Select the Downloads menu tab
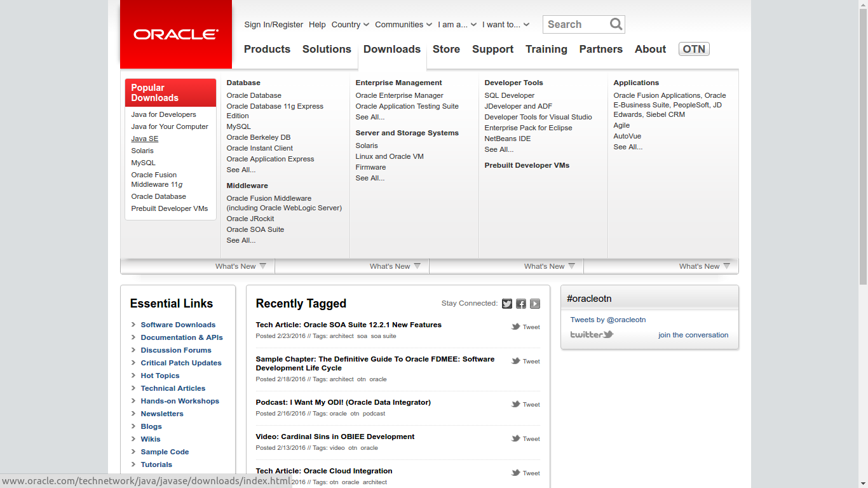Image resolution: width=868 pixels, height=488 pixels. (392, 49)
